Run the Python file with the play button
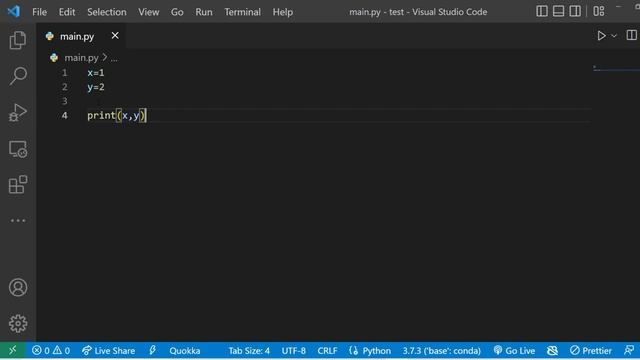The width and height of the screenshot is (640, 360). point(601,36)
